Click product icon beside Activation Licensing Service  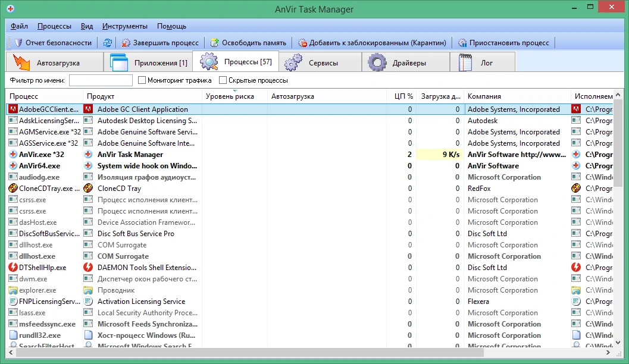coord(88,301)
